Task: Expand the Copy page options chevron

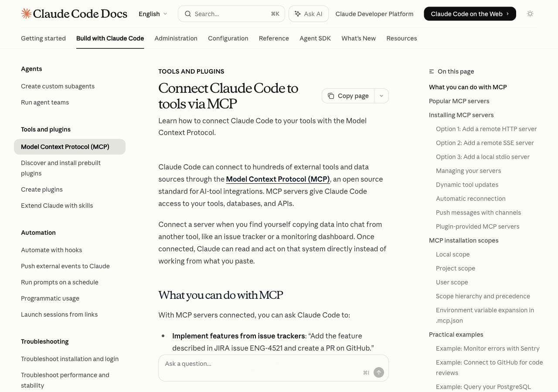Action: (x=381, y=96)
